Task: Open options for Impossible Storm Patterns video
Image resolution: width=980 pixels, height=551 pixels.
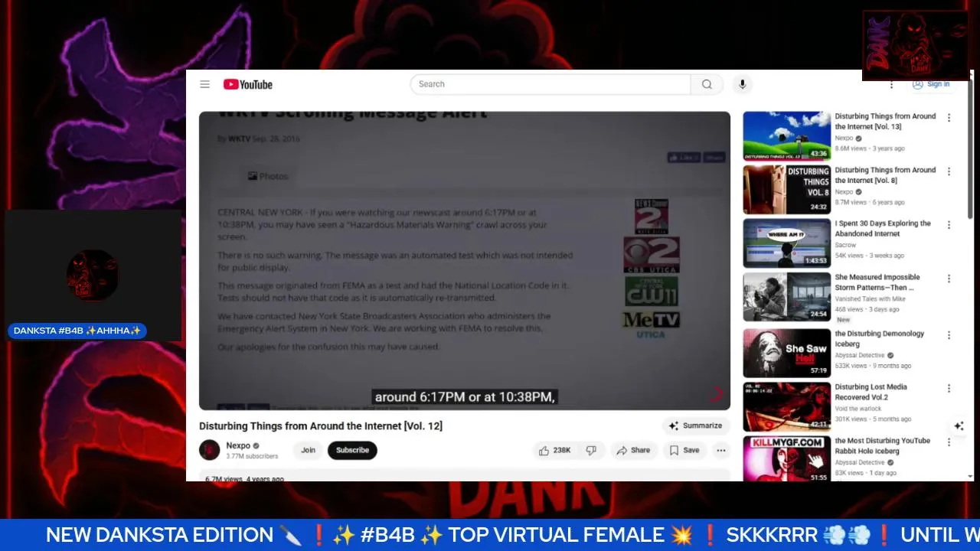Action: (x=949, y=279)
